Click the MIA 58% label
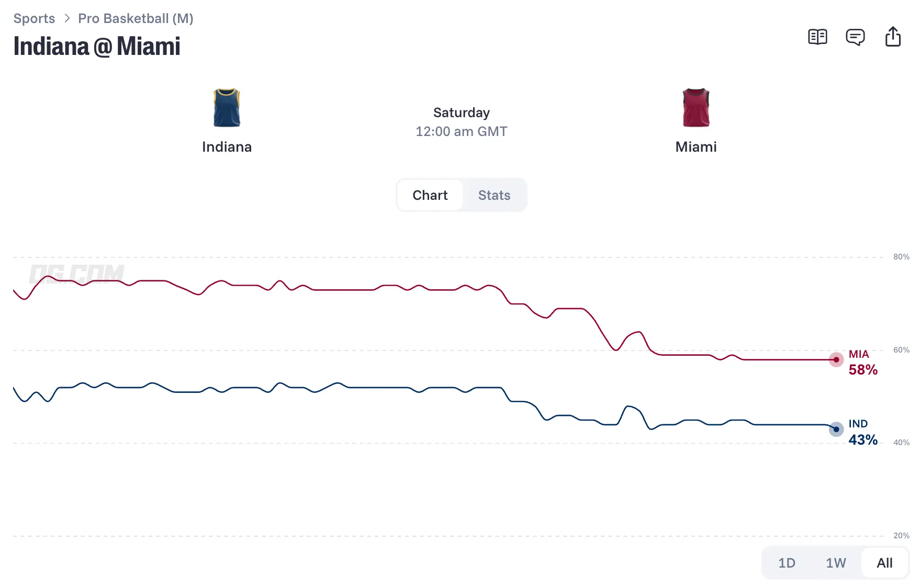Viewport: 920px width, 588px height. [x=863, y=363]
